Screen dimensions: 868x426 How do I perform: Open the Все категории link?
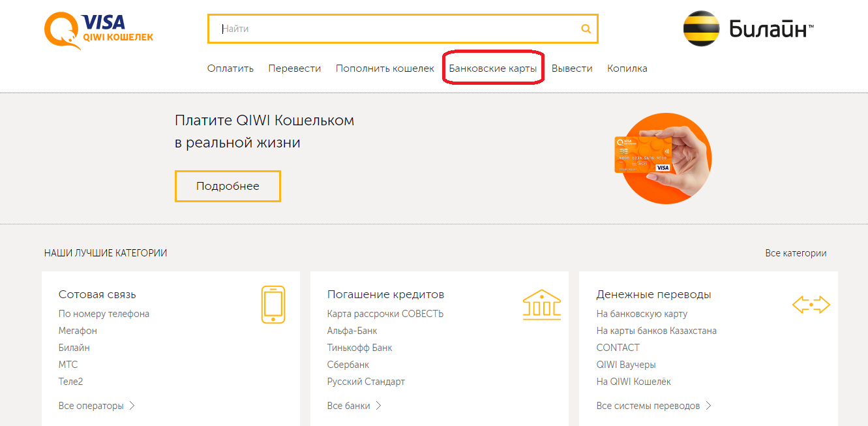point(796,253)
